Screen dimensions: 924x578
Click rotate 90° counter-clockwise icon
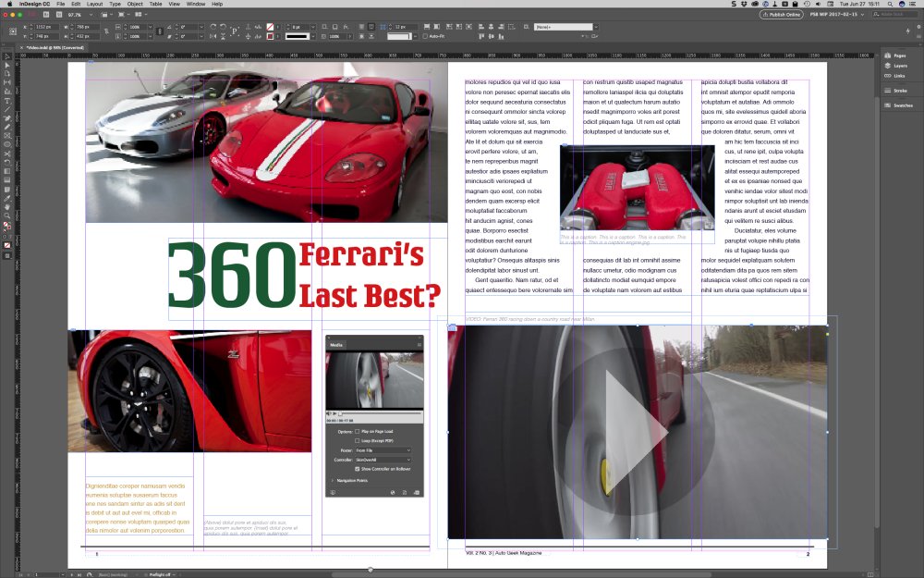(x=223, y=27)
